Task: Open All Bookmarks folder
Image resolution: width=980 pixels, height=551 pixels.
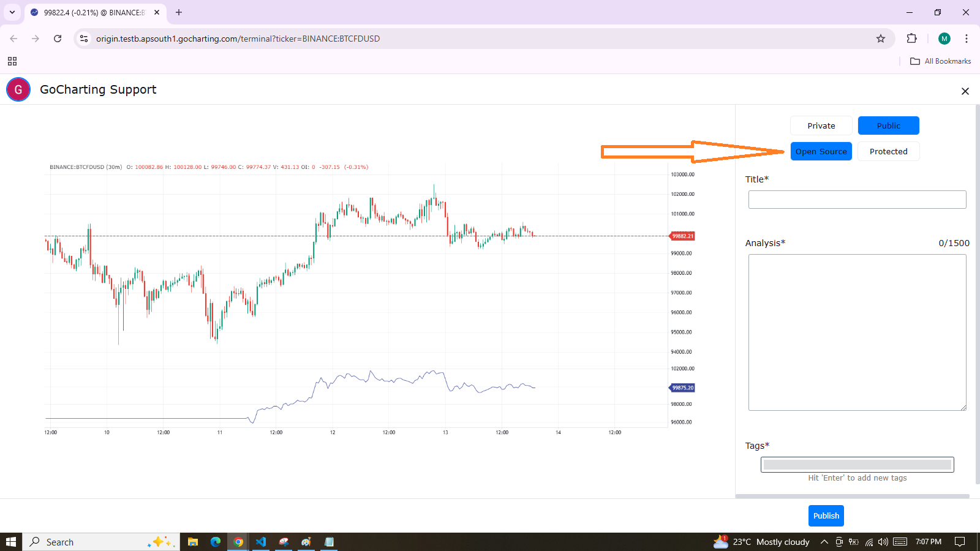Action: pos(941,61)
